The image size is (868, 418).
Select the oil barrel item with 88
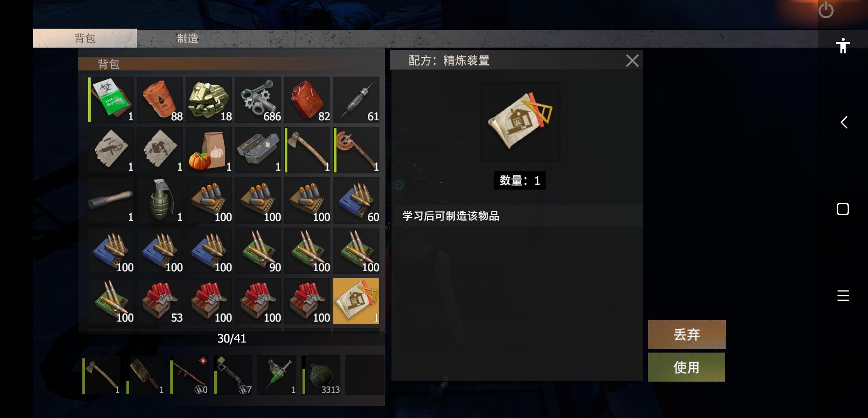click(x=160, y=100)
